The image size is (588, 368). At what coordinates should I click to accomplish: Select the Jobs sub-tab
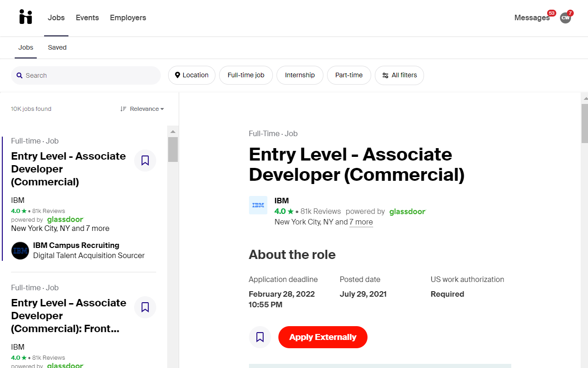[x=26, y=47]
